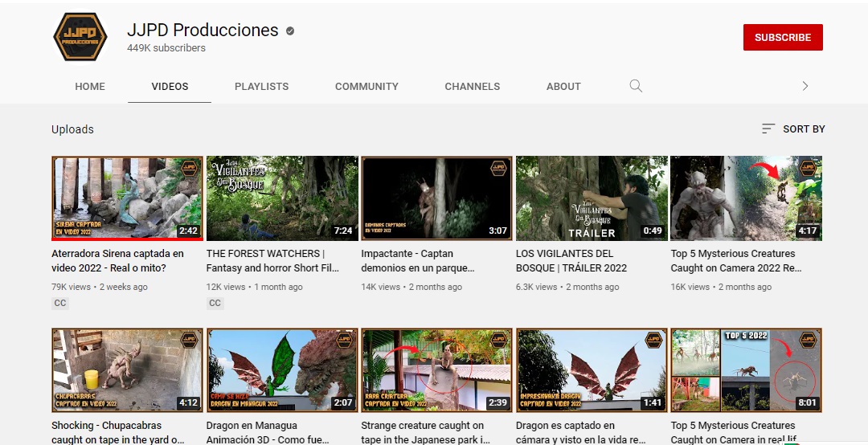Click '79K views • 2 weeks ago' text
The width and height of the screenshot is (868, 445).
100,287
